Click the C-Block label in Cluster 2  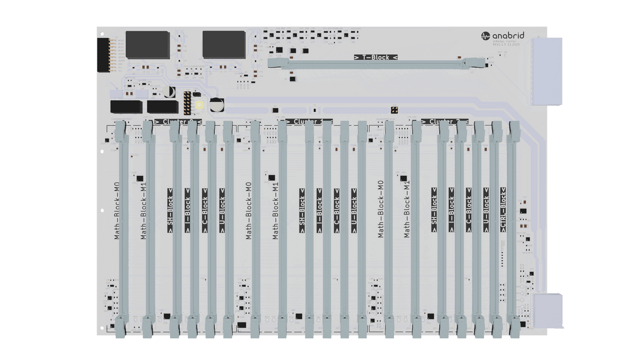coord(469,210)
